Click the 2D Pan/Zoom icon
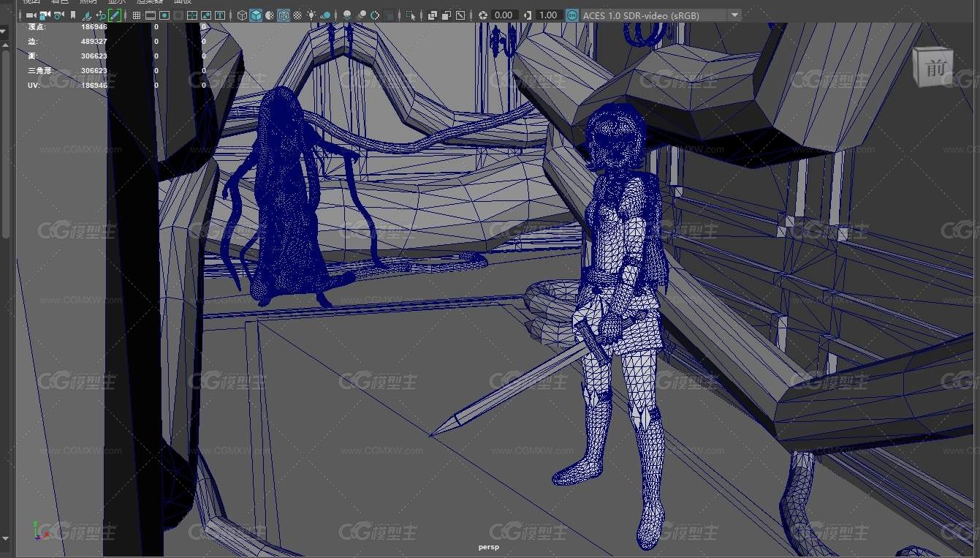Viewport: 980px width, 558px height. pyautogui.click(x=101, y=15)
